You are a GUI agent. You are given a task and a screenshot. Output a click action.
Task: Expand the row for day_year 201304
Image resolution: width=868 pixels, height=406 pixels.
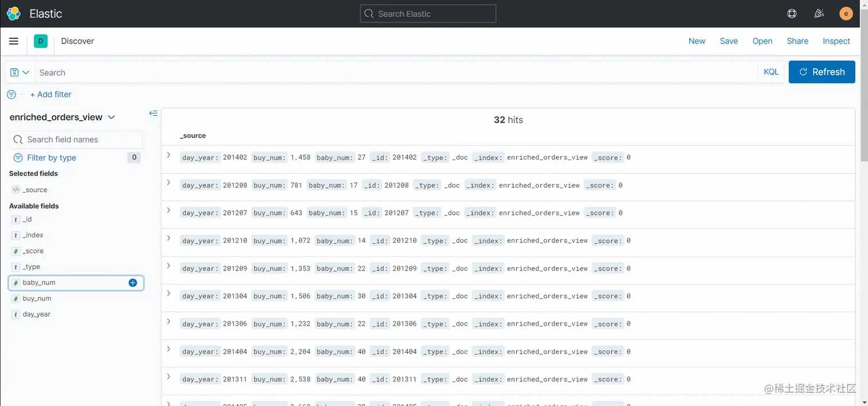[x=169, y=293]
